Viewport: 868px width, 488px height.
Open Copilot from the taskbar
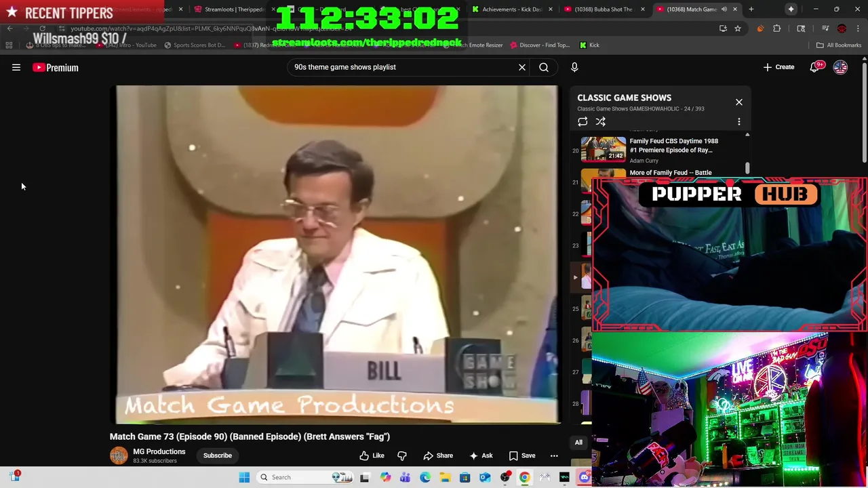pos(385,477)
